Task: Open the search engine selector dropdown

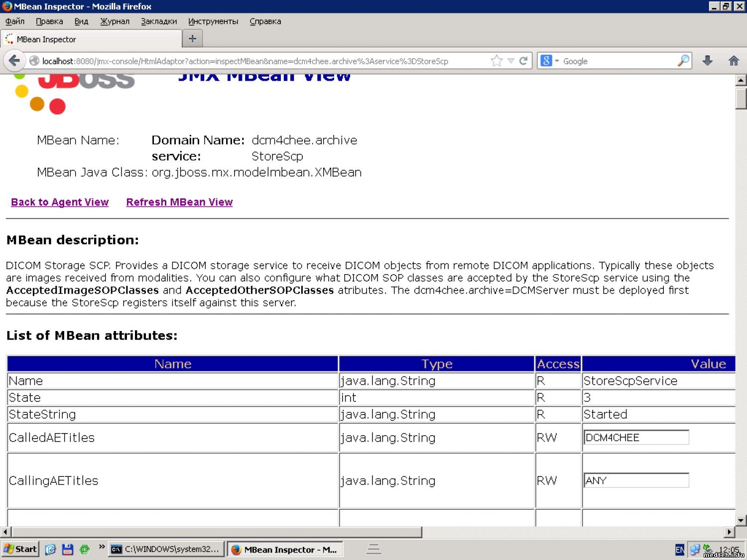Action: point(550,61)
